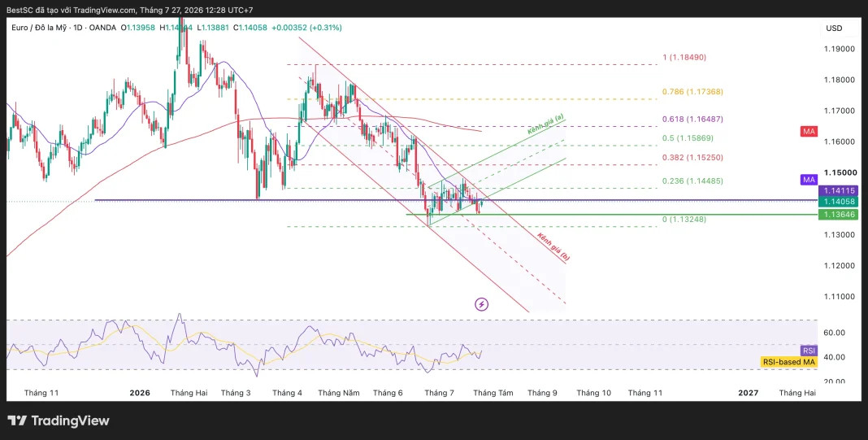Click the Tháng 4 time axis label

tap(288, 393)
